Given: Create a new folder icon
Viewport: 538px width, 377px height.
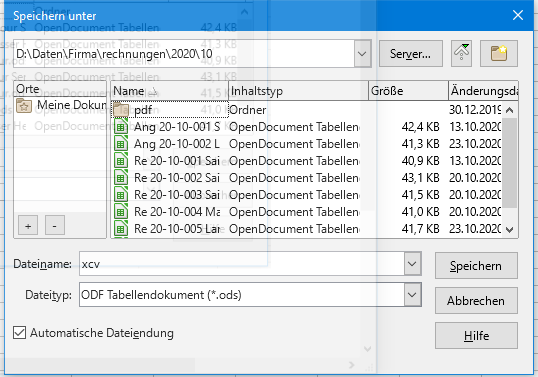Looking at the screenshot, I should (x=499, y=54).
